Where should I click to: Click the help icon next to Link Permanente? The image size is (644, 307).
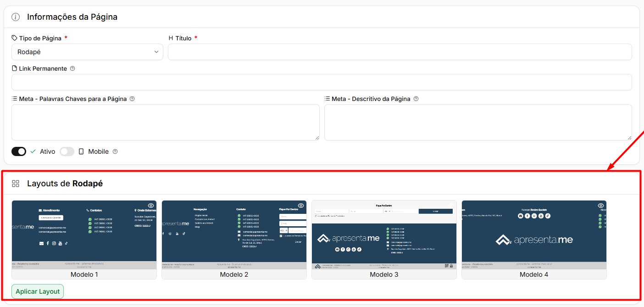click(x=72, y=68)
